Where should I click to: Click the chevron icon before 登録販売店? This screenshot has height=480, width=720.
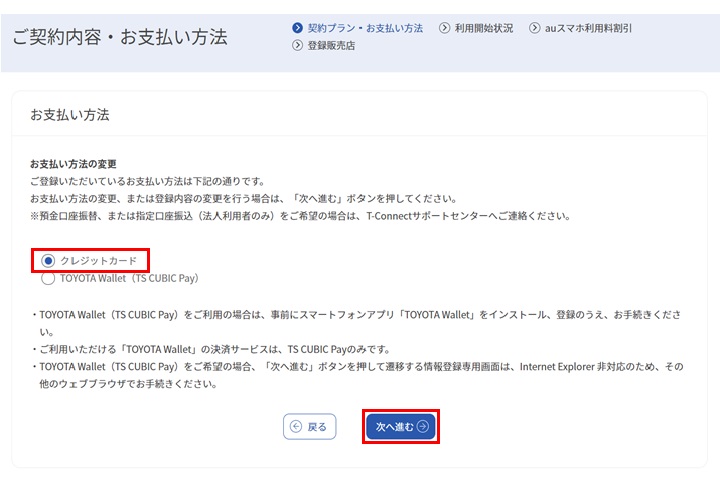point(298,45)
